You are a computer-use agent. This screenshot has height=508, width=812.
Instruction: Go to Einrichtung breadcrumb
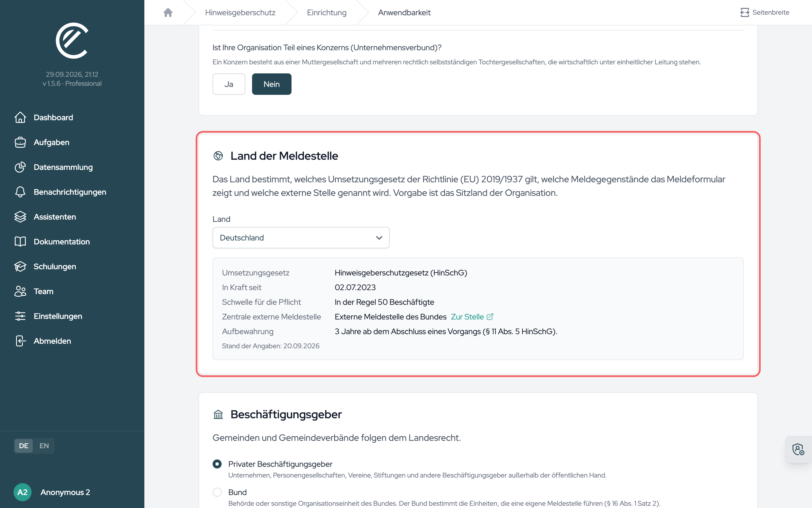click(327, 12)
